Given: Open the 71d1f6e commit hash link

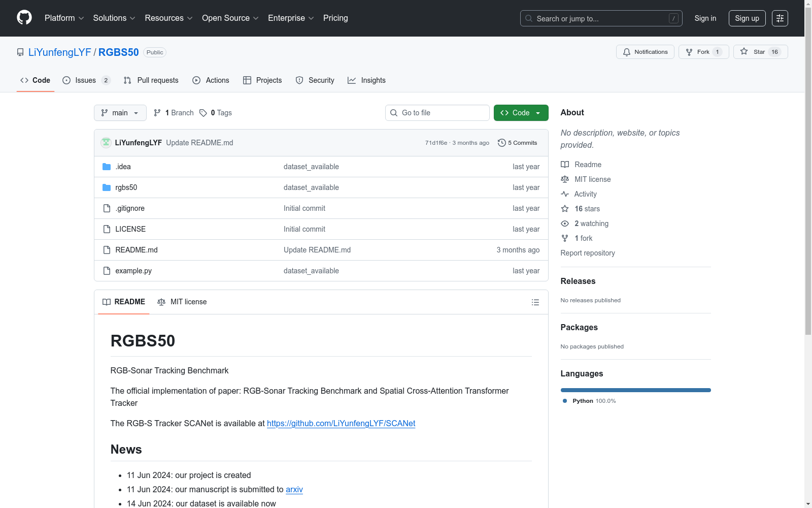Looking at the screenshot, I should [x=436, y=143].
